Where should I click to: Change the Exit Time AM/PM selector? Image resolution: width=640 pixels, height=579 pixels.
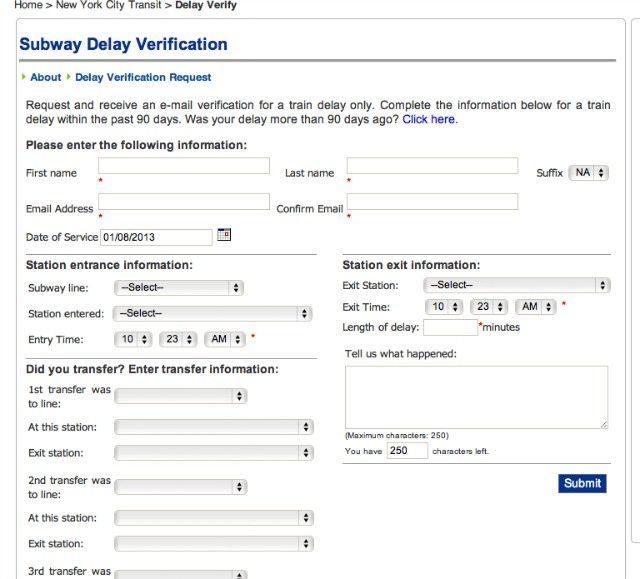[x=536, y=306]
